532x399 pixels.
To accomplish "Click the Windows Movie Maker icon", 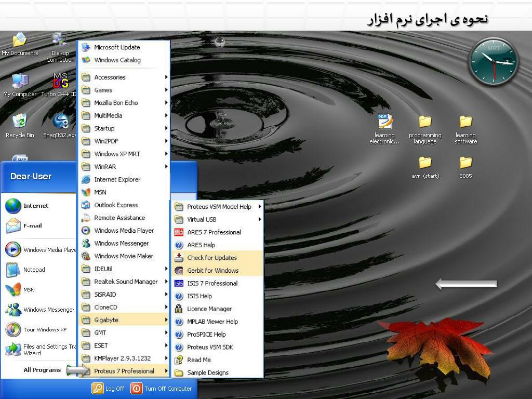I will coord(86,256).
